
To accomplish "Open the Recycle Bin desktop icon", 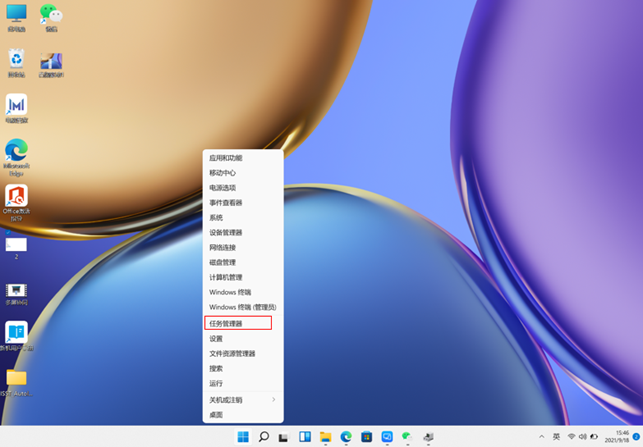I will coord(16,59).
